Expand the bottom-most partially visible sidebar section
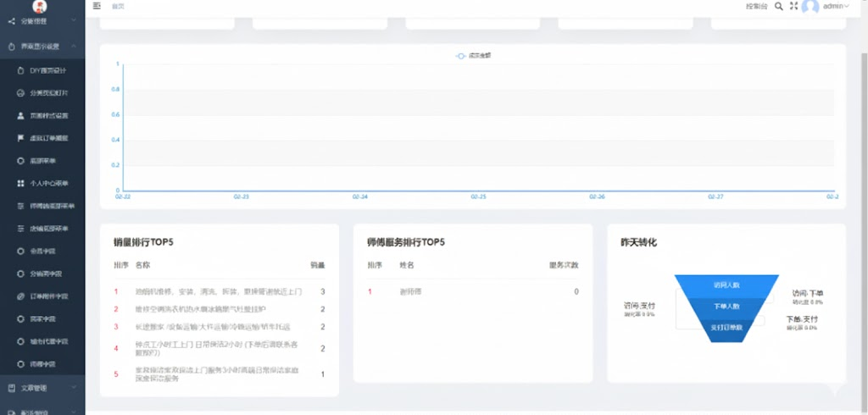 pyautogui.click(x=42, y=411)
